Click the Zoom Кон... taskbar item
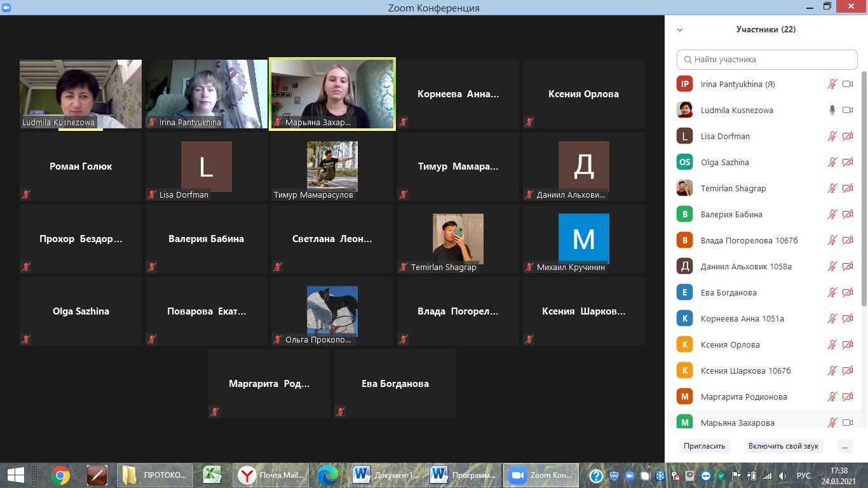 541,475
